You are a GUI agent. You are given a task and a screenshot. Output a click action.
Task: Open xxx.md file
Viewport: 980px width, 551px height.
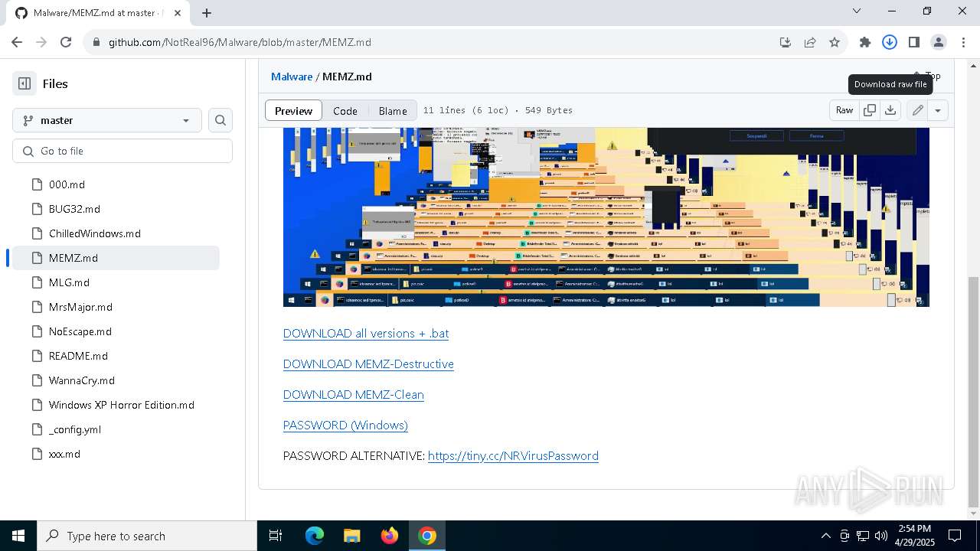(64, 454)
